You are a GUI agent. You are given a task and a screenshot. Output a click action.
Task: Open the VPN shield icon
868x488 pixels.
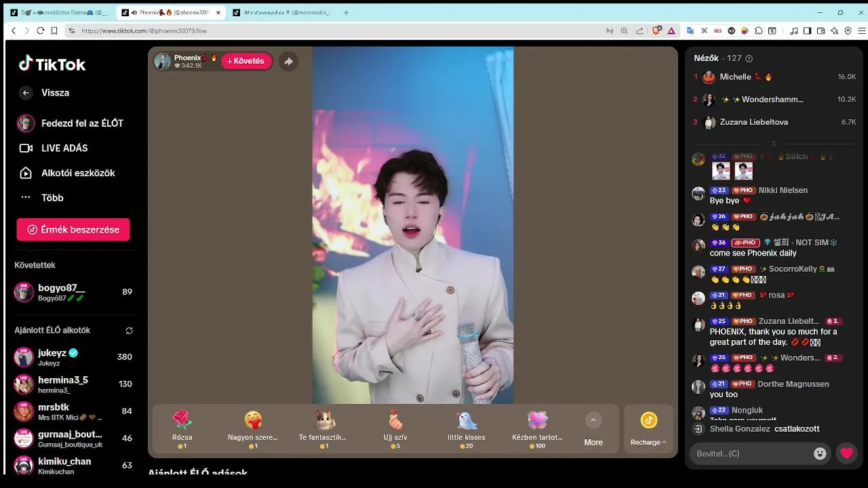coord(848,30)
